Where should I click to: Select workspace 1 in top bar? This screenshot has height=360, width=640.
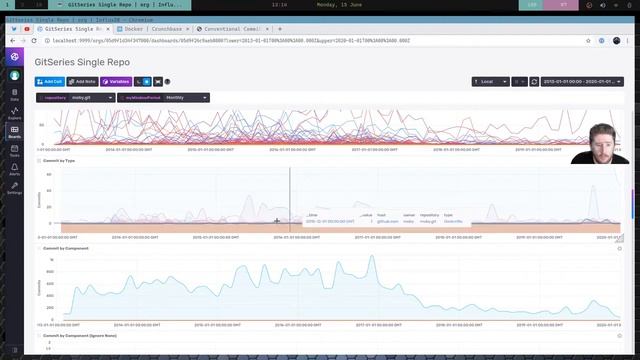(7, 4)
